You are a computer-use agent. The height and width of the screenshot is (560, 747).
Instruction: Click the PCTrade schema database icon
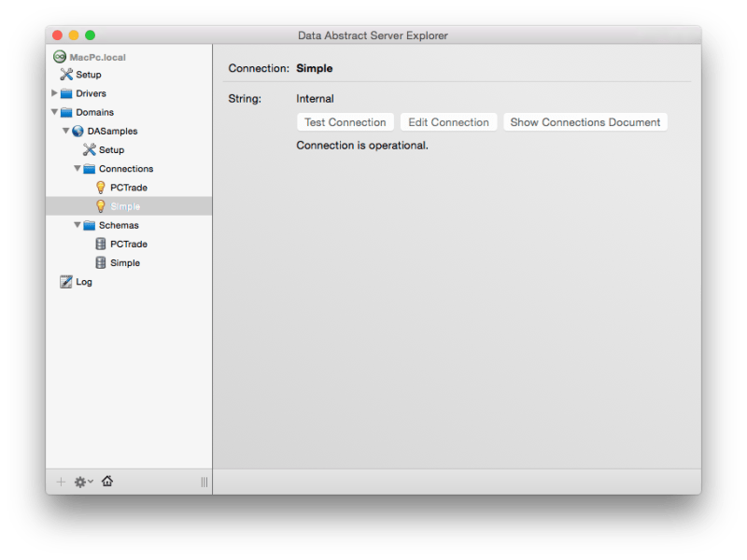coord(101,244)
